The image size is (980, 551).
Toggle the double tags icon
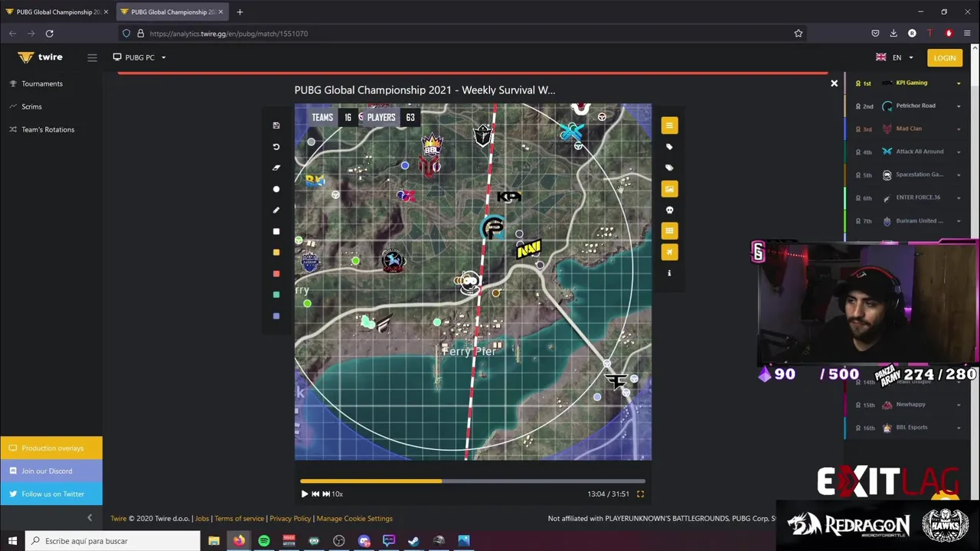669,168
